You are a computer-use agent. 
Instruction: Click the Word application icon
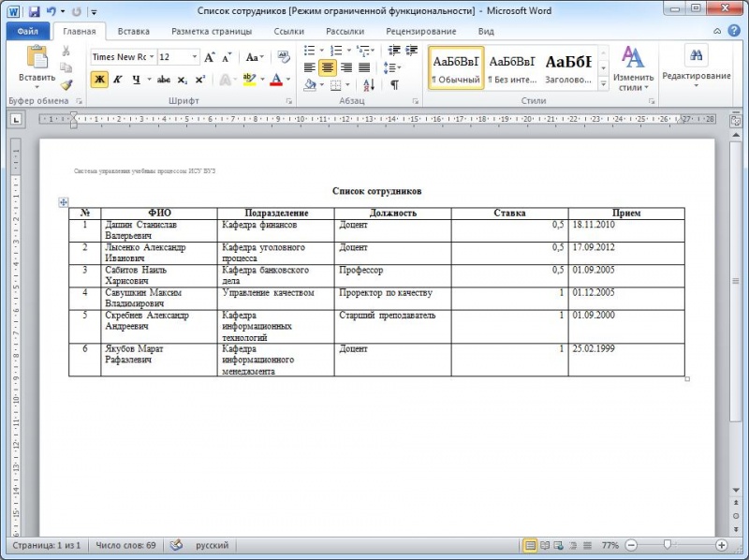tap(13, 11)
